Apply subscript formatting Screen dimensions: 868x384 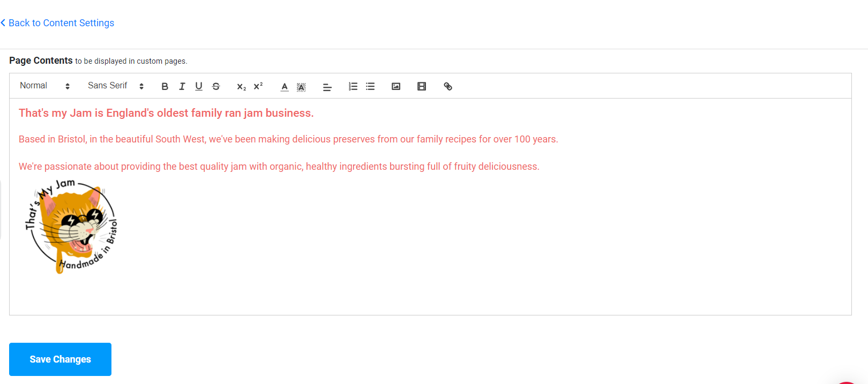241,86
